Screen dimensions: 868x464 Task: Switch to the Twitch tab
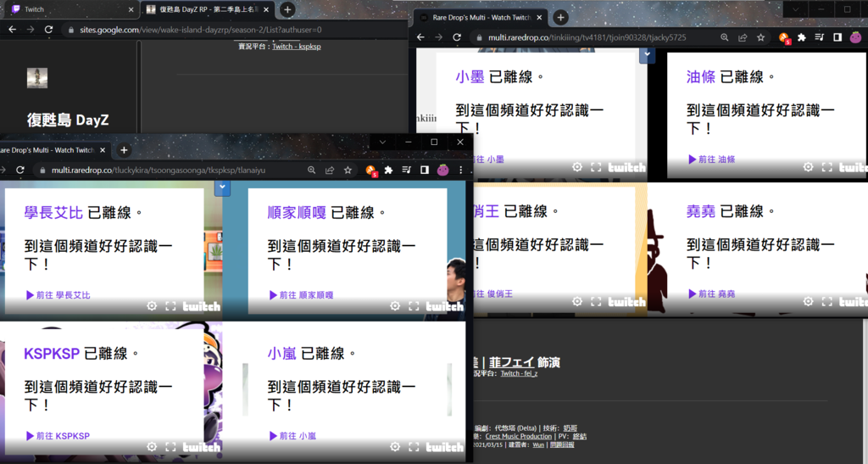click(x=70, y=9)
